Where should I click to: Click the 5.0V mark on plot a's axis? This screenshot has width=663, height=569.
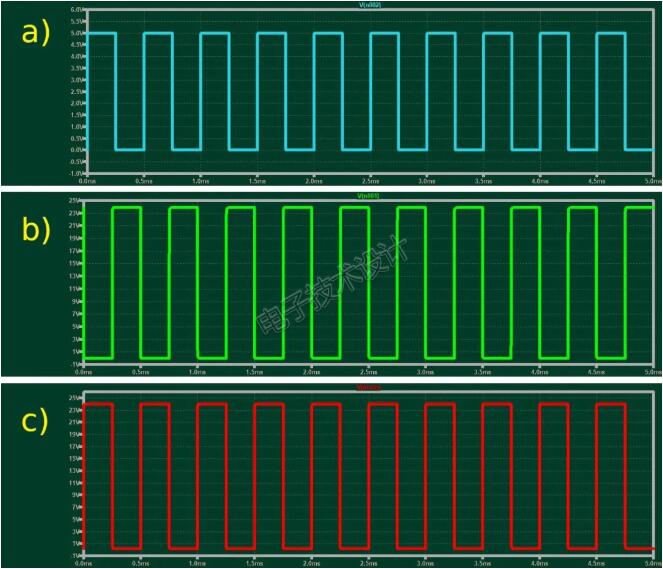click(x=77, y=33)
